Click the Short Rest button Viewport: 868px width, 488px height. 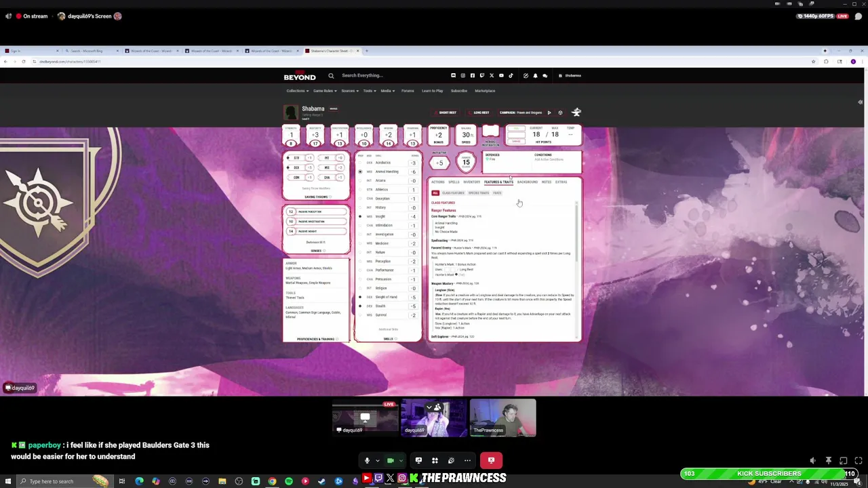447,113
